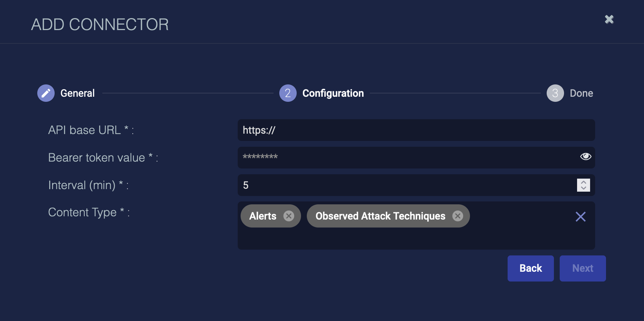Remove the Alerts content type chip

click(289, 216)
